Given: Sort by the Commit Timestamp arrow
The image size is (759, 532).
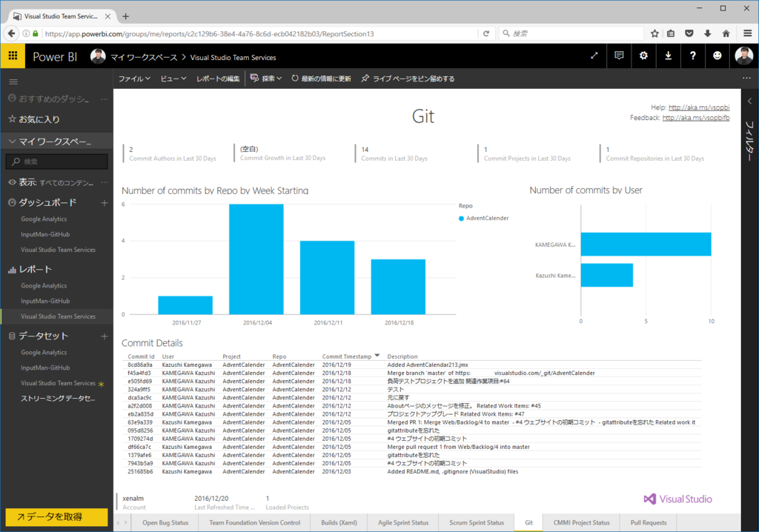Looking at the screenshot, I should pyautogui.click(x=377, y=356).
